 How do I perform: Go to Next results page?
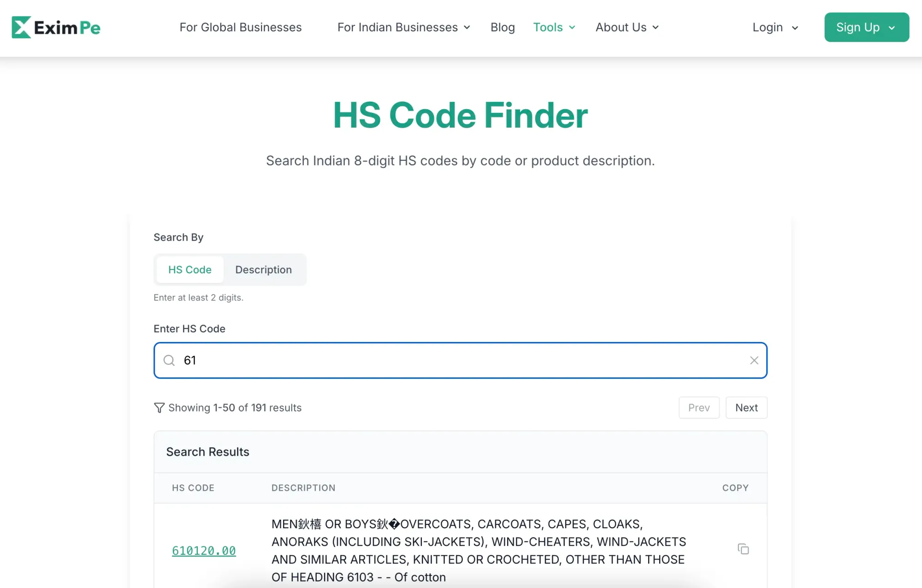pos(746,408)
